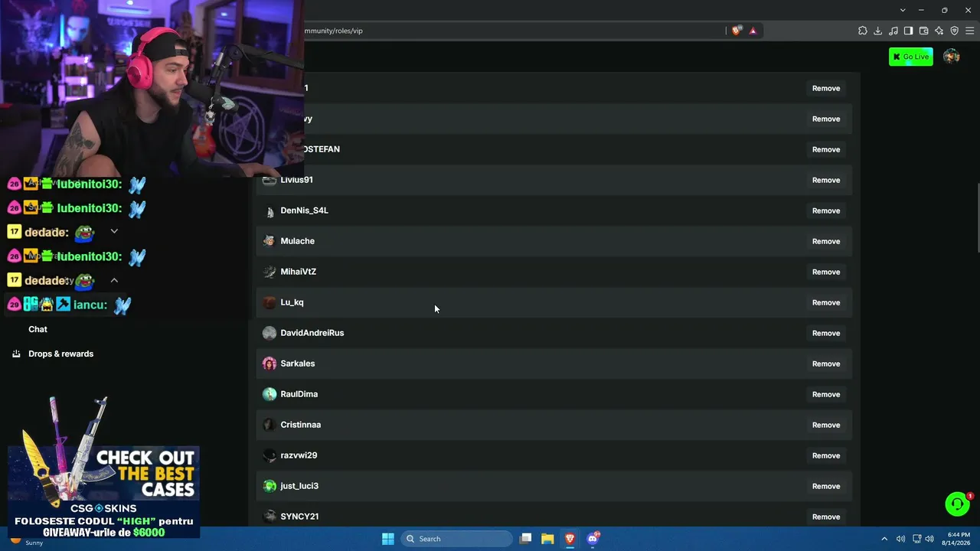980x551 pixels.
Task: Open the Chat menu item
Action: 38,329
